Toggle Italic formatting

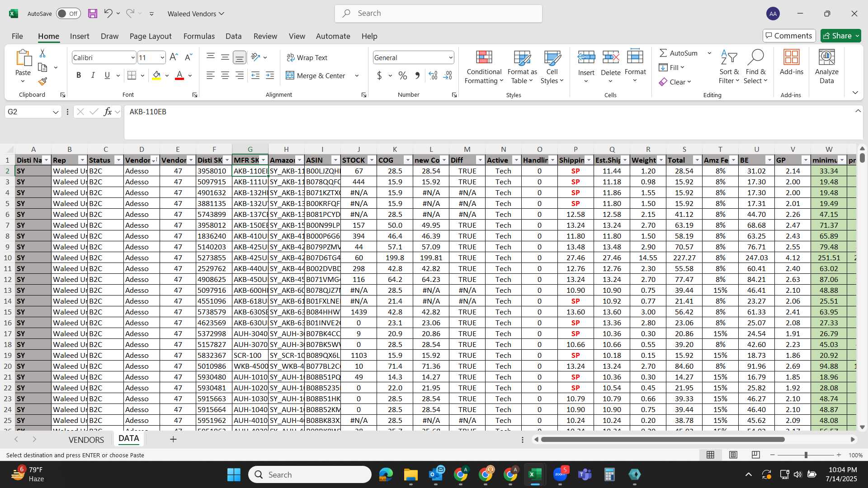click(x=93, y=75)
